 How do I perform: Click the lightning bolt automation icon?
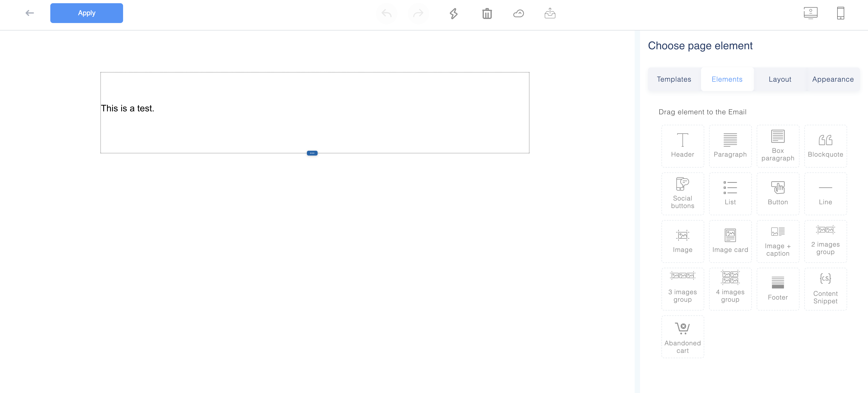point(453,13)
